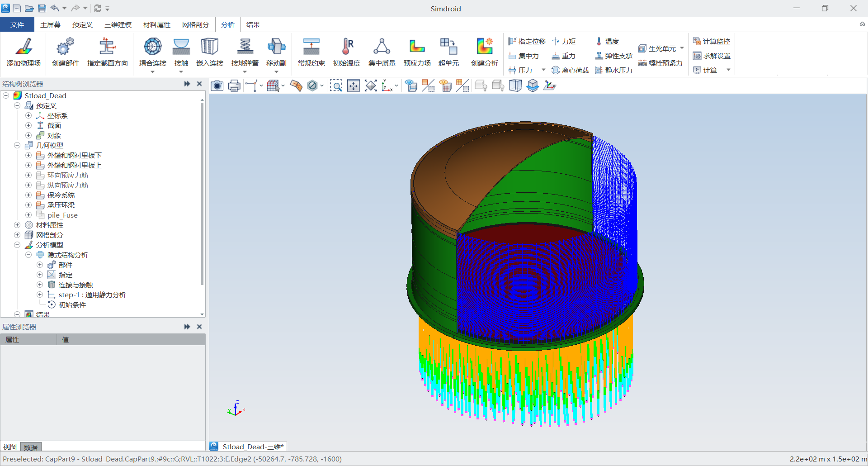Click the print icon in view toolbar
This screenshot has width=868, height=466.
(x=234, y=86)
